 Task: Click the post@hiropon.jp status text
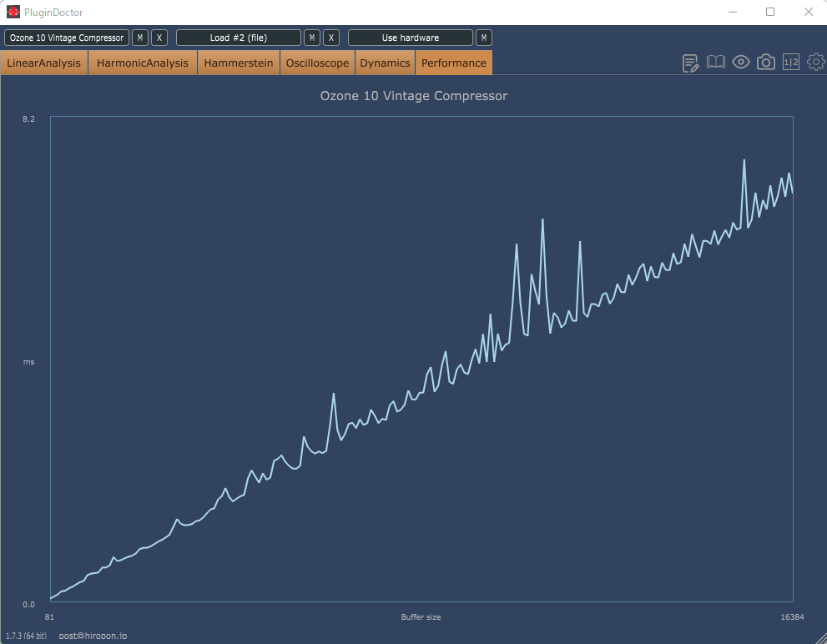point(93,636)
